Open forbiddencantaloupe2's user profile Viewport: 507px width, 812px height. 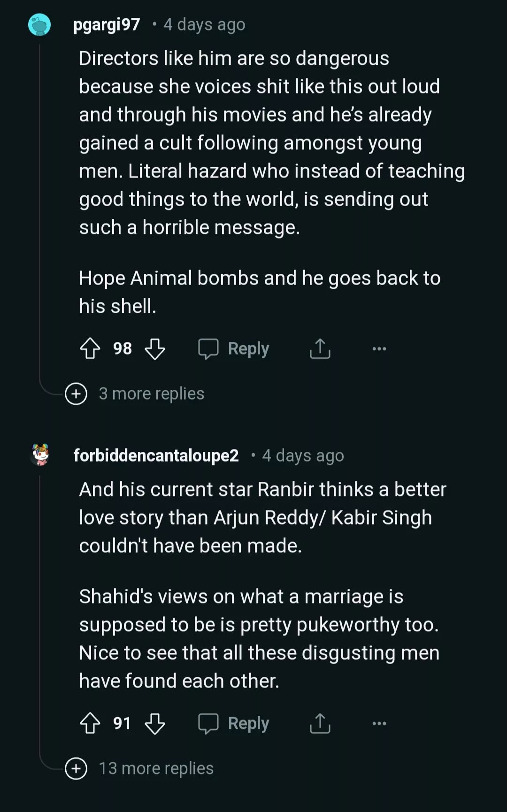tap(156, 456)
